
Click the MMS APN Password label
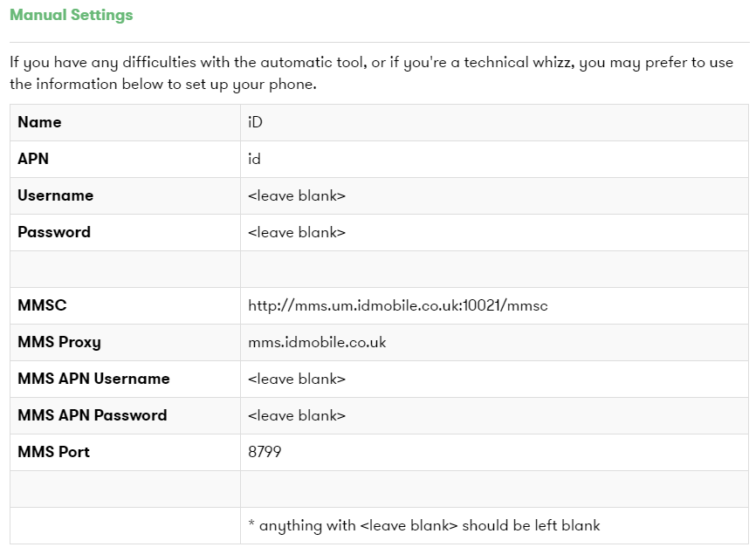(92, 415)
